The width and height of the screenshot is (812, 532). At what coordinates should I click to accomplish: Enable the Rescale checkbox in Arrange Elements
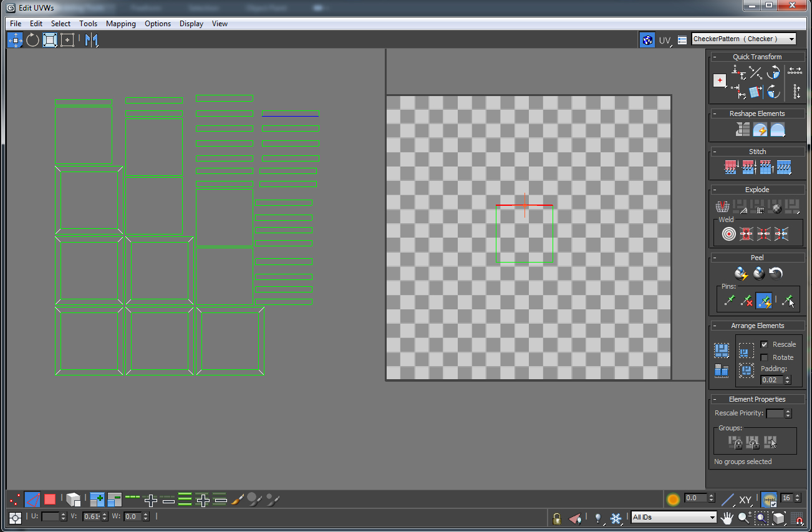click(x=764, y=344)
